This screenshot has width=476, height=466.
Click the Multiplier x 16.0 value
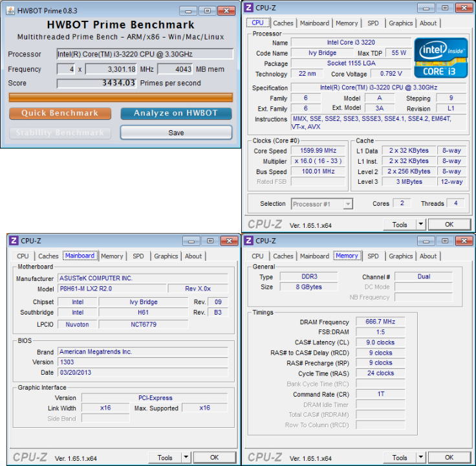318,161
